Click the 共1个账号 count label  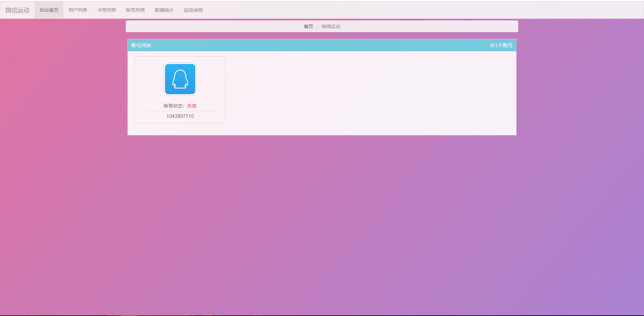[501, 45]
